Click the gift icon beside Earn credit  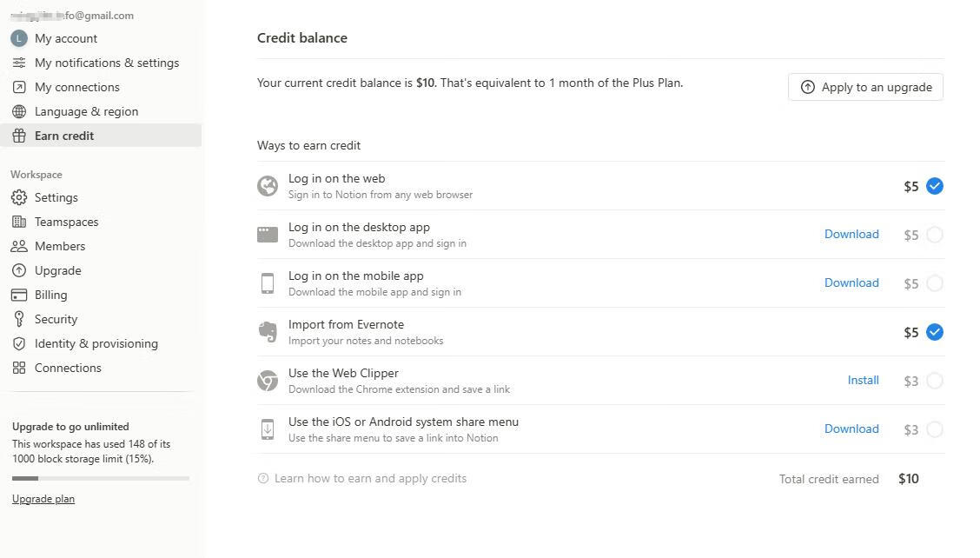point(19,136)
